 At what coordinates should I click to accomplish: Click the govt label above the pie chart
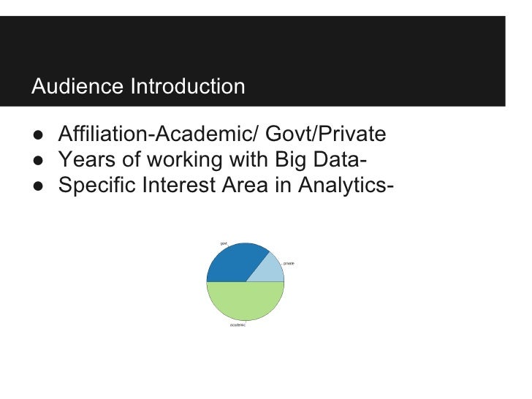coord(224,243)
